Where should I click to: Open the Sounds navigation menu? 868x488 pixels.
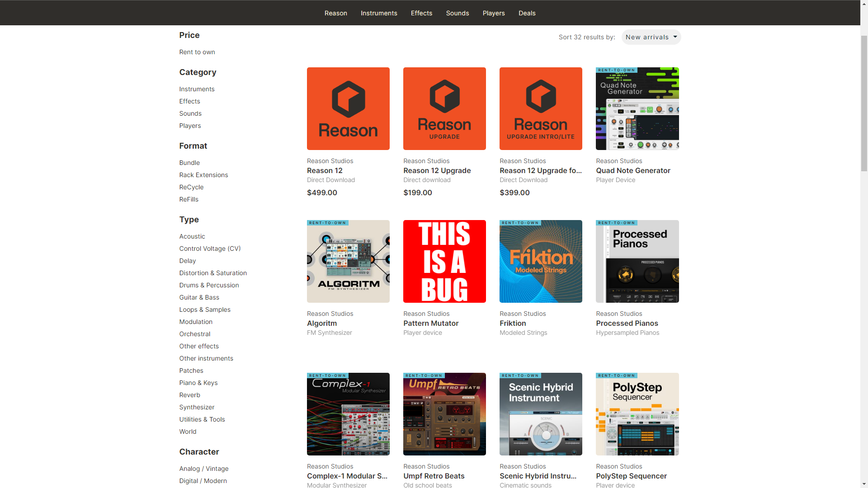458,13
